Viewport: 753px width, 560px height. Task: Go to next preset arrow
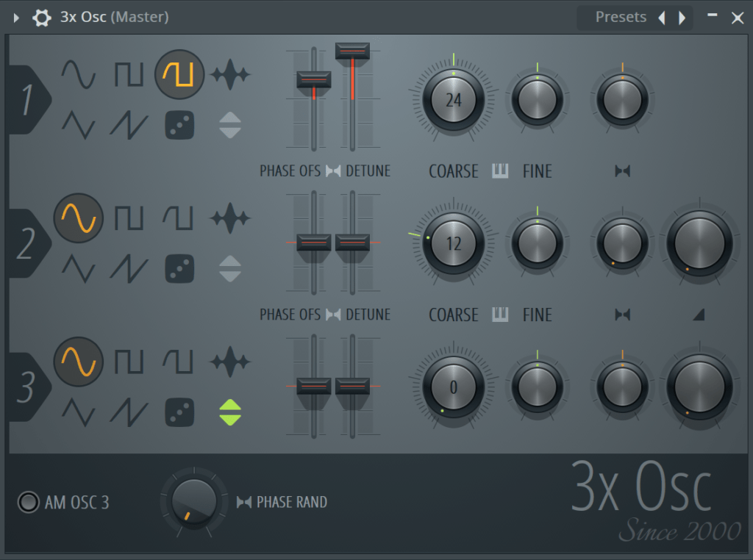[682, 18]
